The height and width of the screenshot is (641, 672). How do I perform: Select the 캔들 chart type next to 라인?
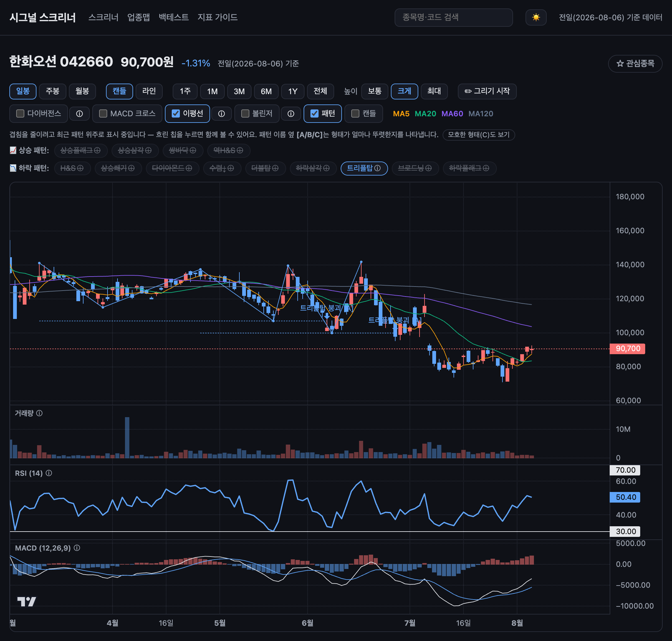point(120,91)
